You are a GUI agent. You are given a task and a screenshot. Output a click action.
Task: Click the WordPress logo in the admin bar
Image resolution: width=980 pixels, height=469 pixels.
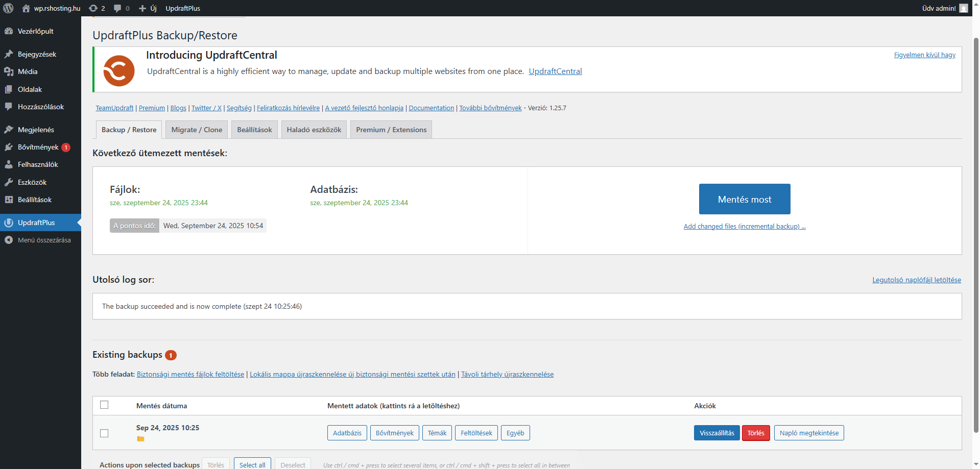click(8, 8)
